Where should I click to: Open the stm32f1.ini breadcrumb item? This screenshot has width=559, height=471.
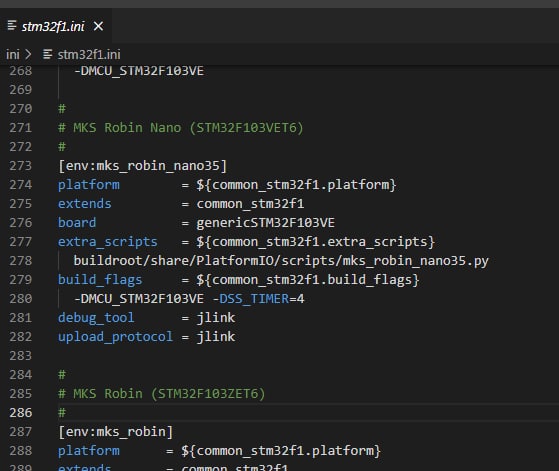pyautogui.click(x=89, y=55)
